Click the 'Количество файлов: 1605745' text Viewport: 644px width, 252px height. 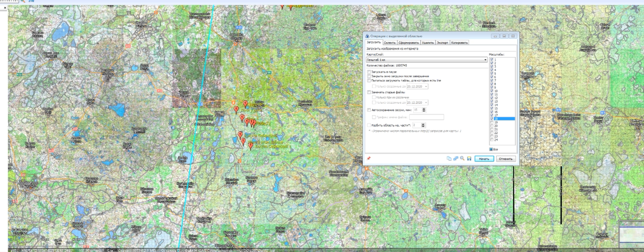coord(387,66)
